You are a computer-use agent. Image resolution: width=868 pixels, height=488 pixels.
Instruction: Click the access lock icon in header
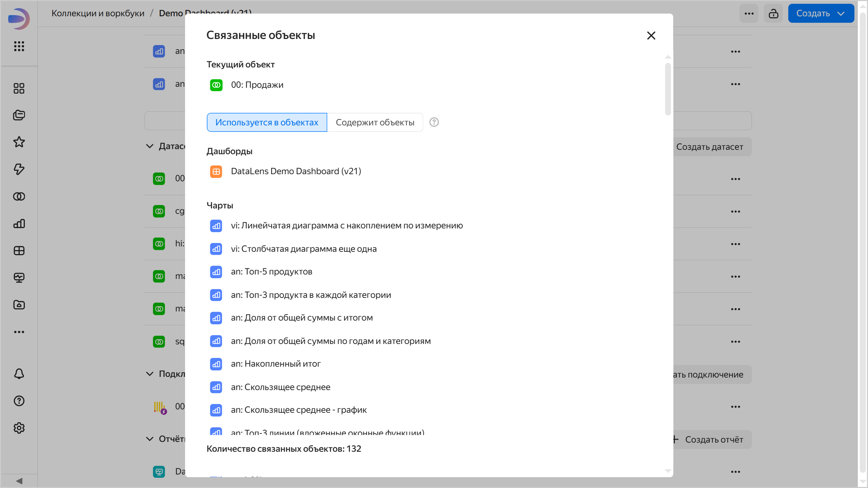click(773, 14)
